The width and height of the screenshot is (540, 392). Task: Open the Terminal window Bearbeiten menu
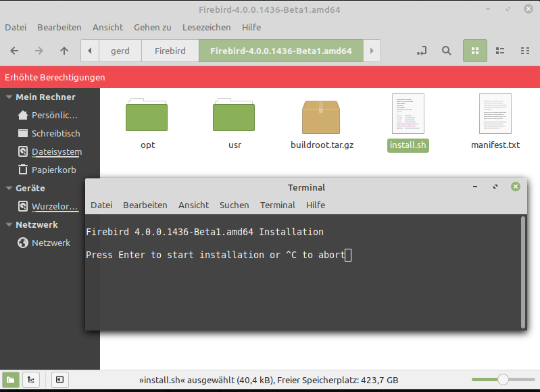pyautogui.click(x=145, y=205)
